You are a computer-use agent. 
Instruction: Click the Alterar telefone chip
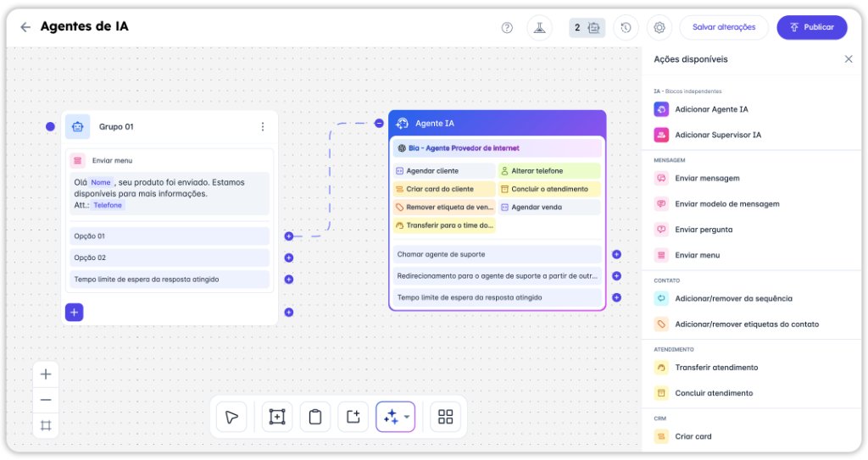[x=549, y=171]
